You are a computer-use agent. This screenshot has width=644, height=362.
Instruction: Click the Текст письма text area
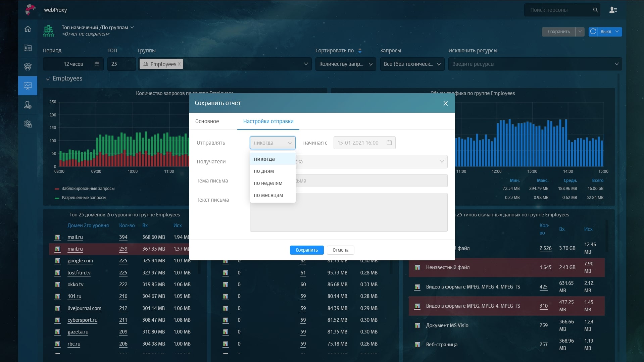[x=348, y=212]
